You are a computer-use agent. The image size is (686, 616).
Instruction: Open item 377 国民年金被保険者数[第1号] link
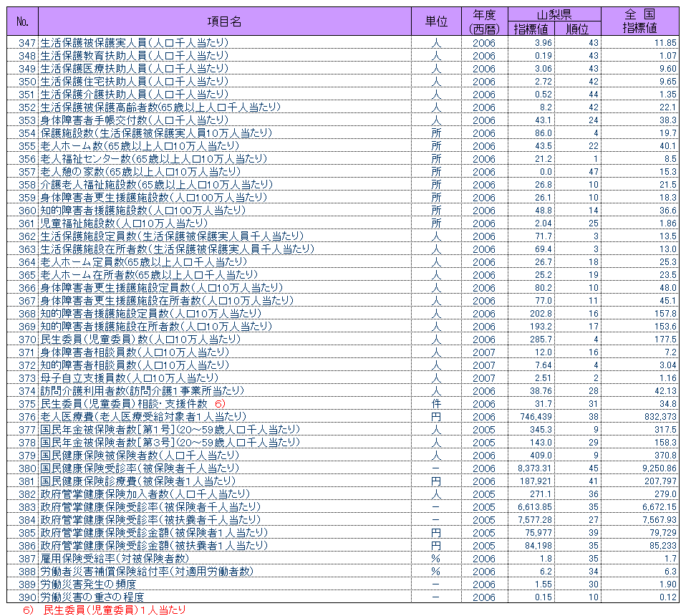pos(170,430)
